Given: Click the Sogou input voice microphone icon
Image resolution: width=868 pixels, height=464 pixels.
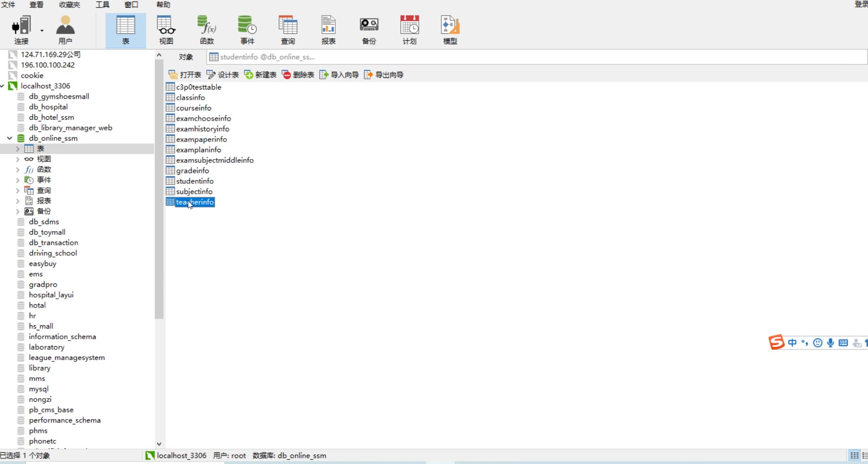Looking at the screenshot, I should [x=830, y=343].
